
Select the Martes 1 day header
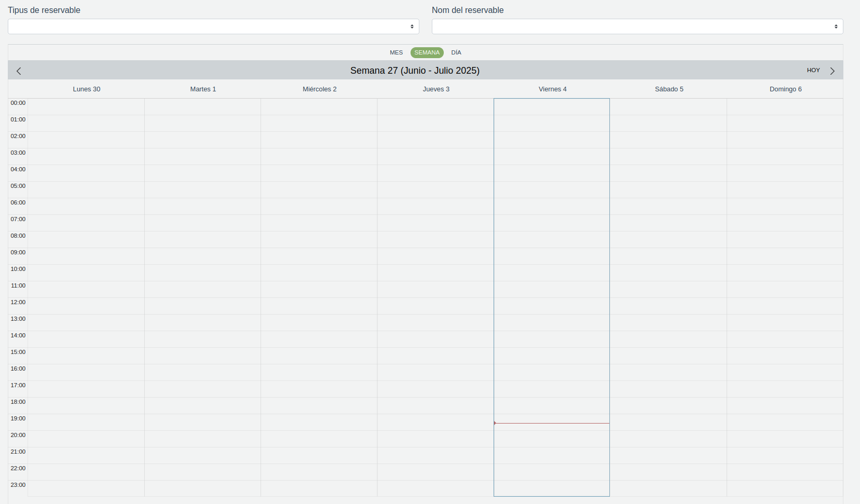click(203, 89)
